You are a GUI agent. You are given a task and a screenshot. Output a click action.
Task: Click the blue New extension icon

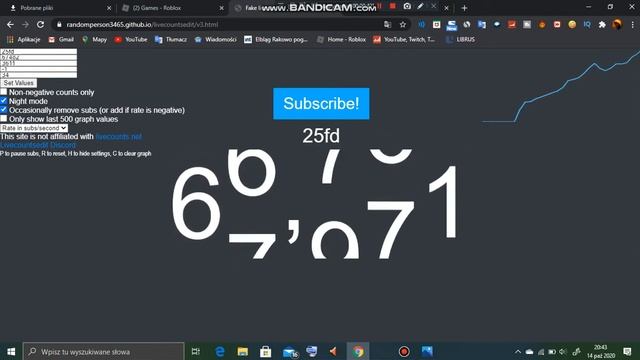(451, 25)
